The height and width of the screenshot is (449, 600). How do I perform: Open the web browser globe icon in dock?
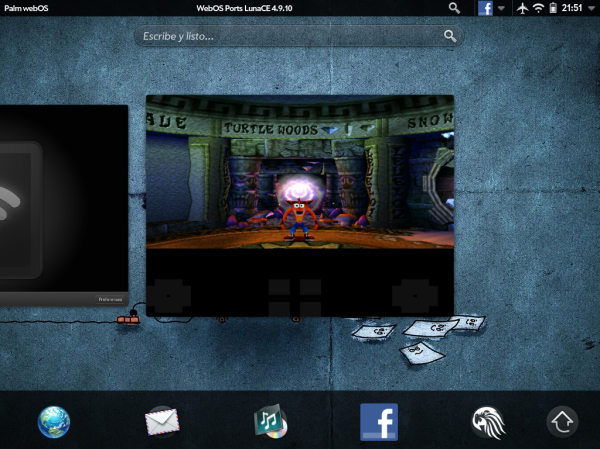(x=54, y=422)
